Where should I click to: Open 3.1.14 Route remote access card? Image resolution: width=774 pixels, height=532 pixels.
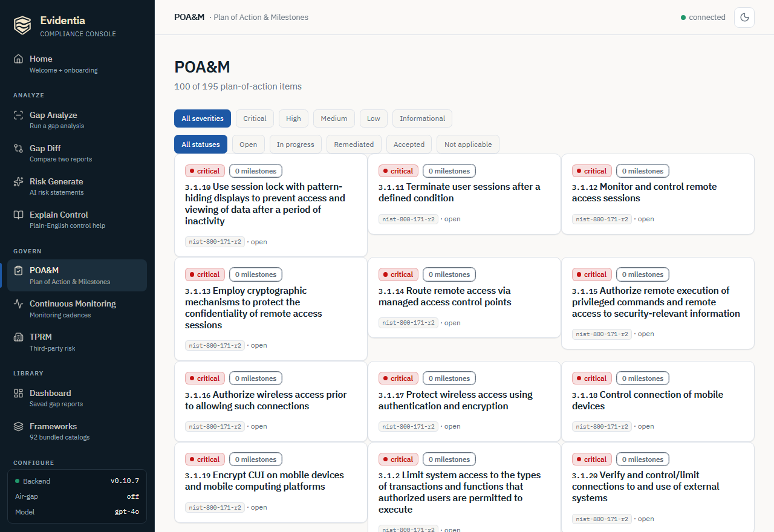(x=464, y=297)
